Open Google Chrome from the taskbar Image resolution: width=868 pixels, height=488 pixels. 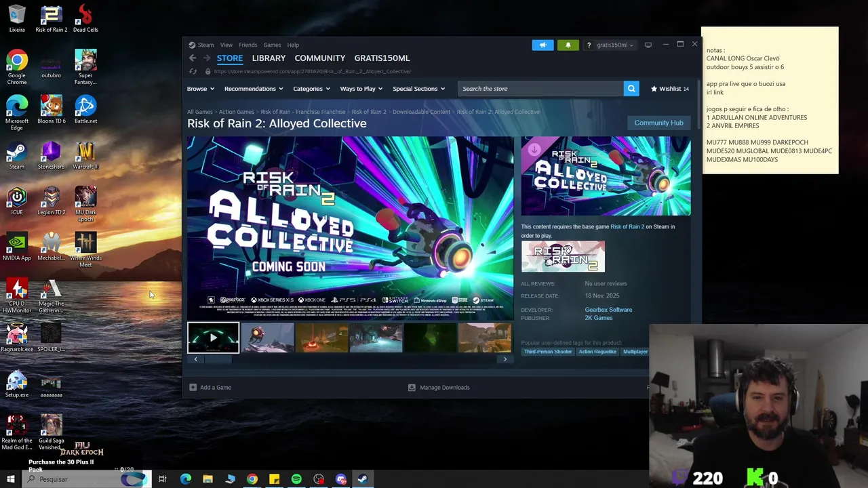pos(252,479)
